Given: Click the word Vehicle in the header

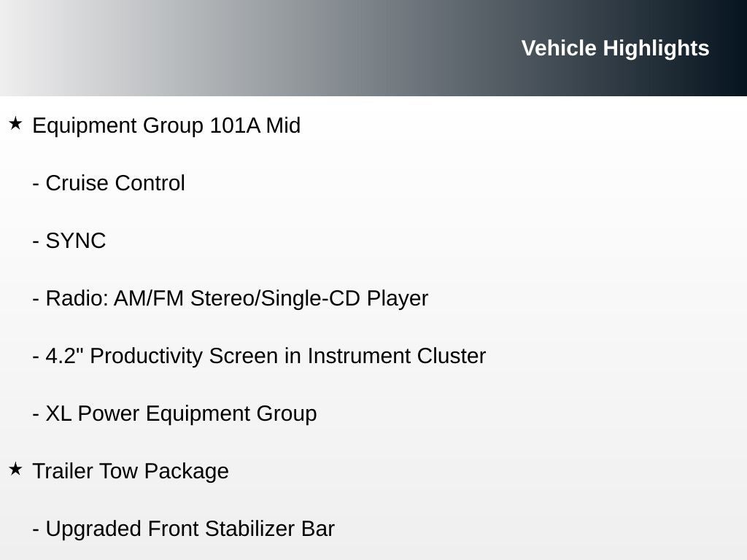Looking at the screenshot, I should point(559,48).
